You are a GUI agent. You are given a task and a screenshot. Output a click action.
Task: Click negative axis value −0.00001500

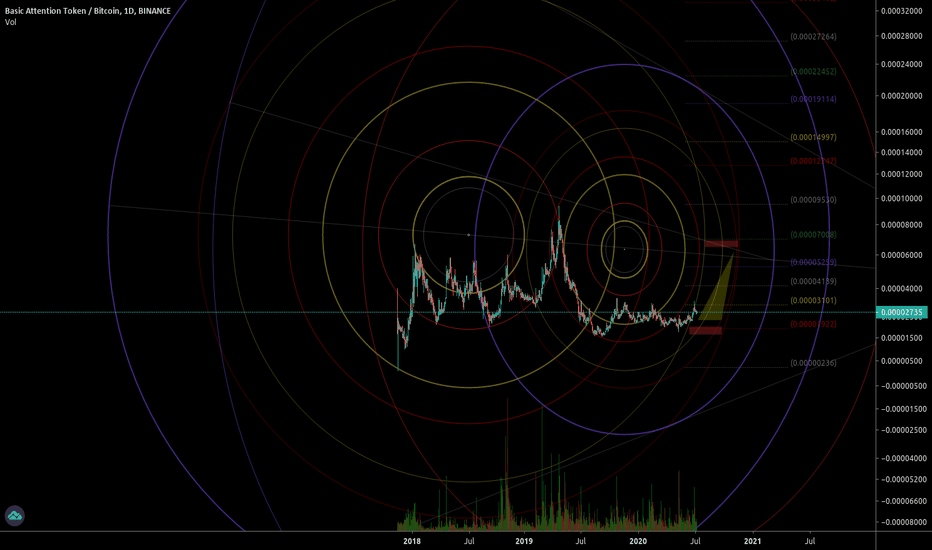tap(903, 409)
